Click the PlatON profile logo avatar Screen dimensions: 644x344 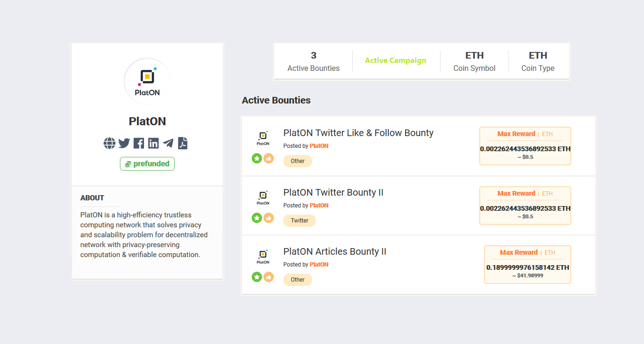[147, 81]
